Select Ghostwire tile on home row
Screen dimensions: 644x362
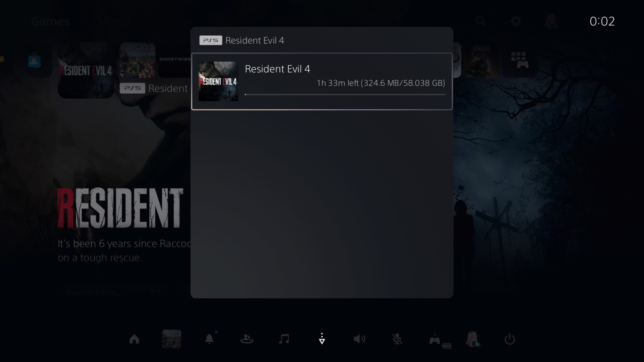[174, 60]
